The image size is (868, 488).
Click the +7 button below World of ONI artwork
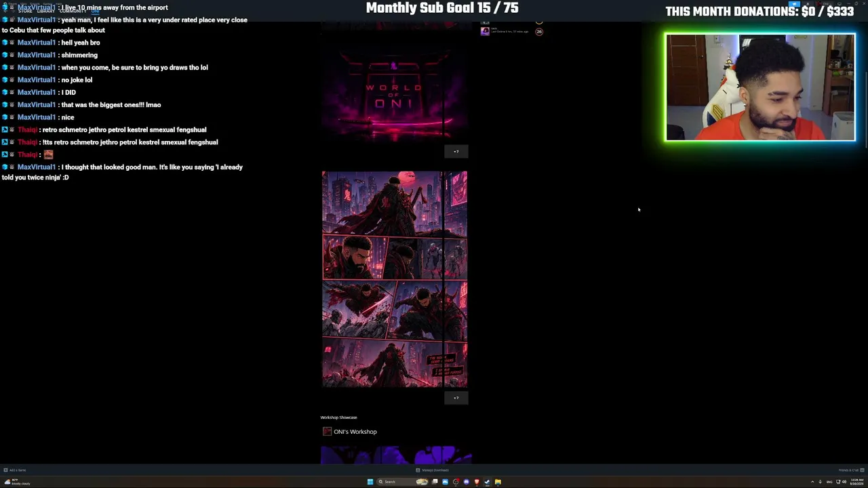click(x=456, y=152)
